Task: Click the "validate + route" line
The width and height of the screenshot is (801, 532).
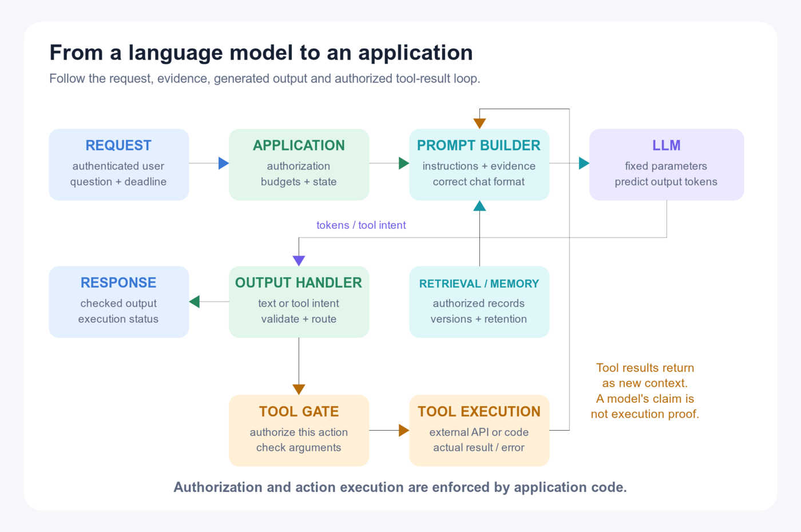Action: [x=299, y=319]
